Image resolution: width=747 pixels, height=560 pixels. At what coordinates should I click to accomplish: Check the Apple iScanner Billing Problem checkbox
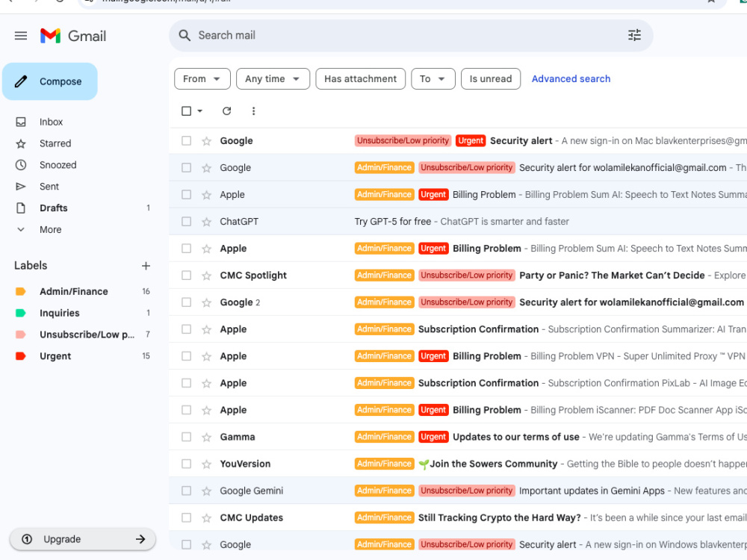[186, 410]
